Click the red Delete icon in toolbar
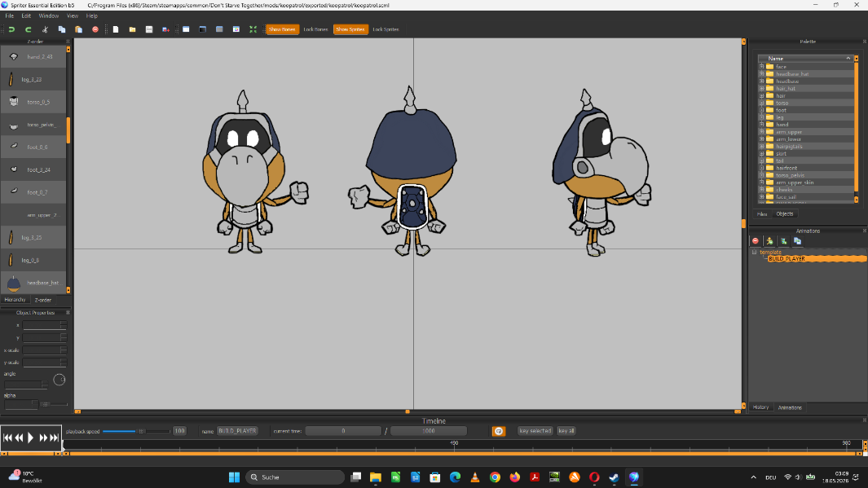Image resolution: width=868 pixels, height=488 pixels. pyautogui.click(x=95, y=29)
